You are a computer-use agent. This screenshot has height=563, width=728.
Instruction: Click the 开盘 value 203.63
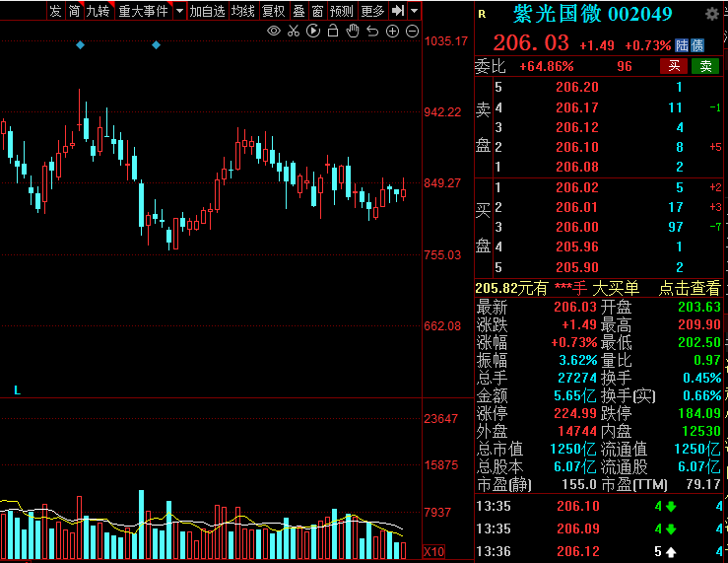pyautogui.click(x=699, y=307)
